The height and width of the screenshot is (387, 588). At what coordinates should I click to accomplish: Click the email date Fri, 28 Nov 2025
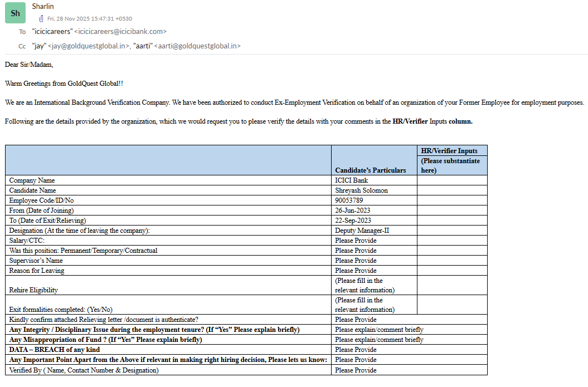[x=90, y=18]
